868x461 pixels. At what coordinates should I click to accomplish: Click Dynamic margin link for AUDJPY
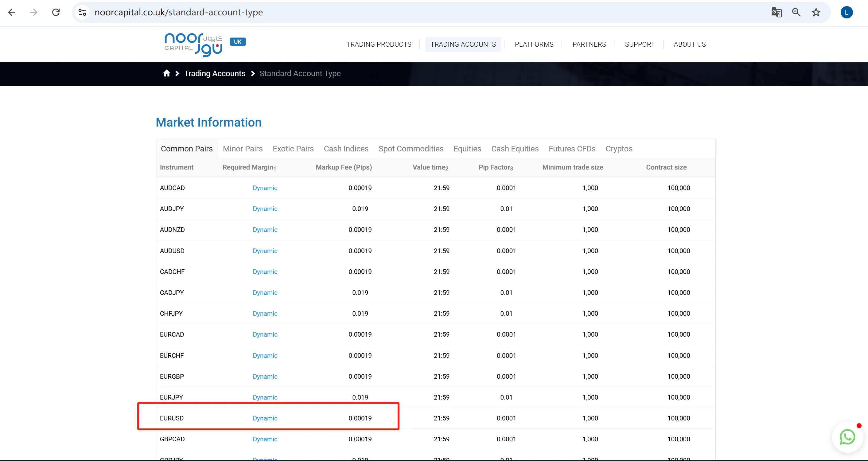click(265, 209)
